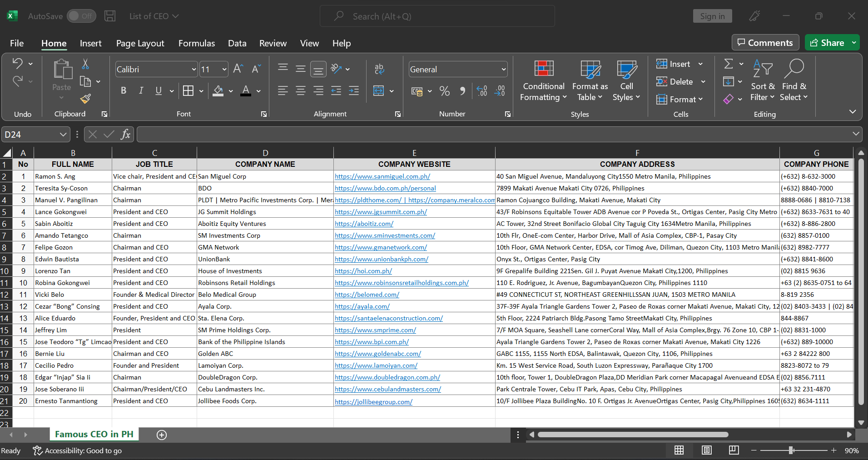Expand the Name Box dropdown arrow

63,135
